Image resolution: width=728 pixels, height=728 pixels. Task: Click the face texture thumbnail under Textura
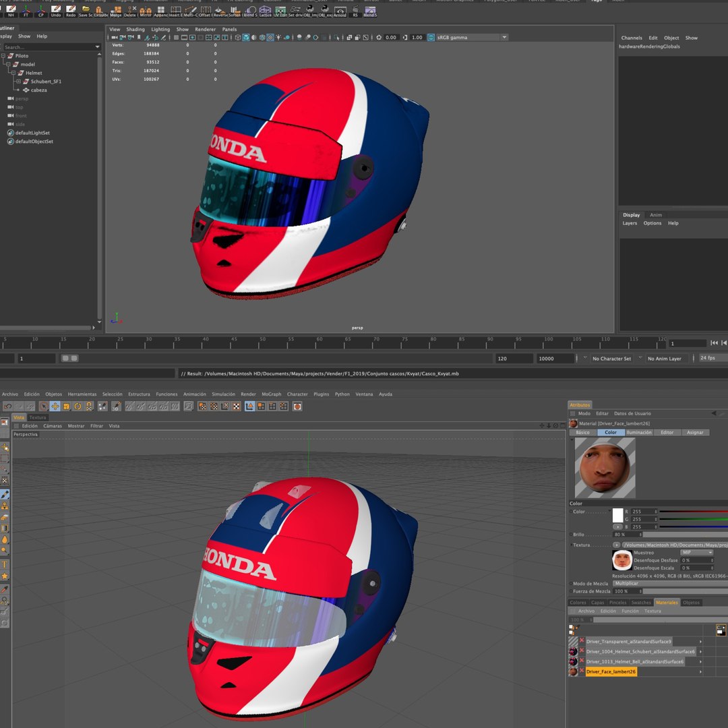[622, 560]
